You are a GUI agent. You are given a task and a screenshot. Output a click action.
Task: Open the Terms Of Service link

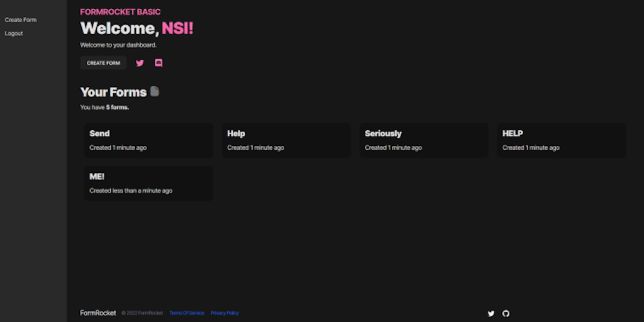point(186,313)
